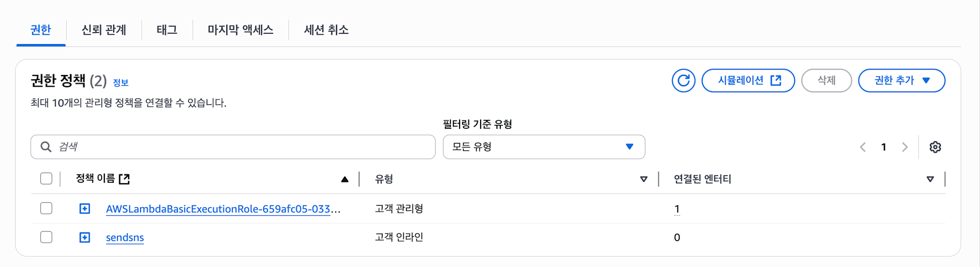Expand the sendsns inline policy

[85, 238]
